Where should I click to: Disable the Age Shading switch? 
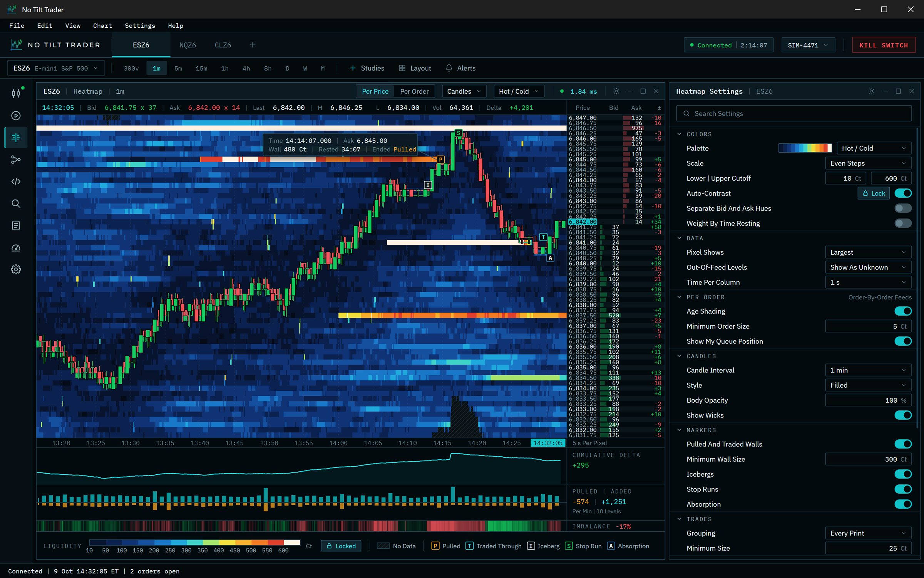click(903, 311)
